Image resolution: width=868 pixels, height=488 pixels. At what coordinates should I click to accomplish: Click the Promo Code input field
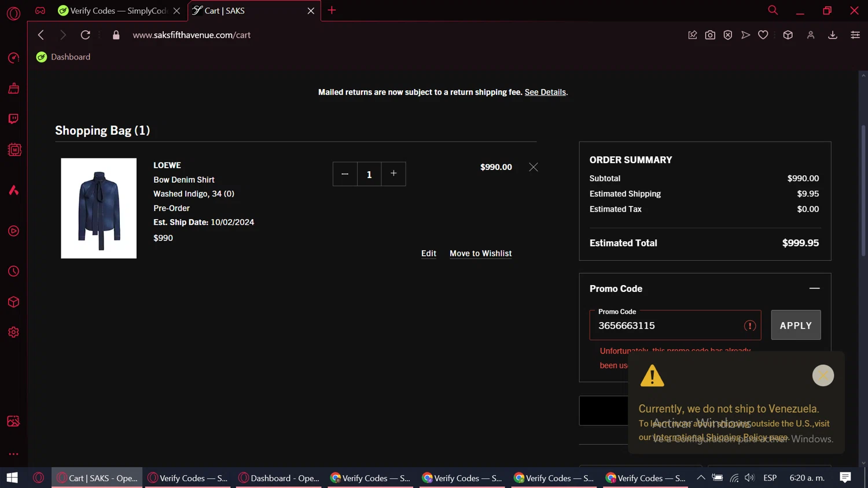tap(675, 326)
